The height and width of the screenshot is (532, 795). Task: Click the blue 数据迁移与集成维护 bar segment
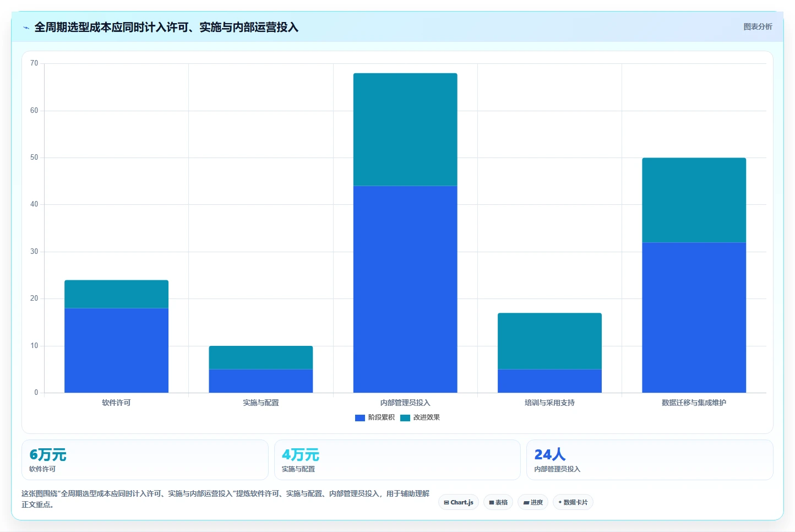[694, 318]
